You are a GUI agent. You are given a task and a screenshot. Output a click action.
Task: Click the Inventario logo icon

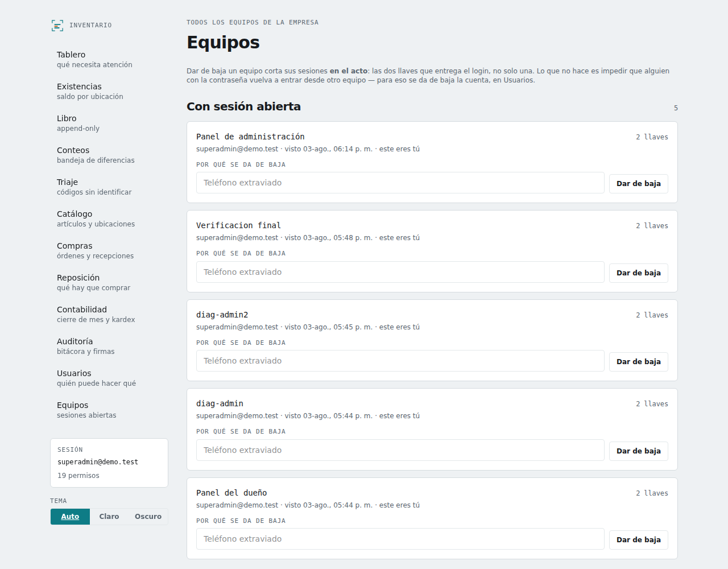(57, 26)
